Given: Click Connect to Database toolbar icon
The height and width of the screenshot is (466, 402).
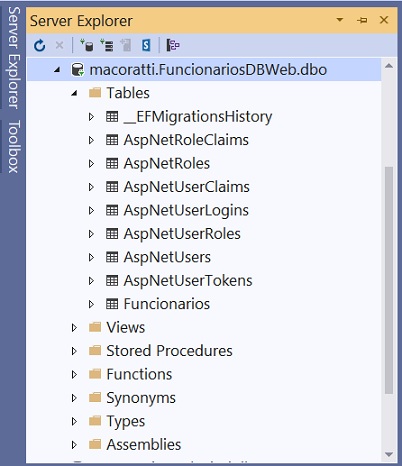Looking at the screenshot, I should point(87,45).
